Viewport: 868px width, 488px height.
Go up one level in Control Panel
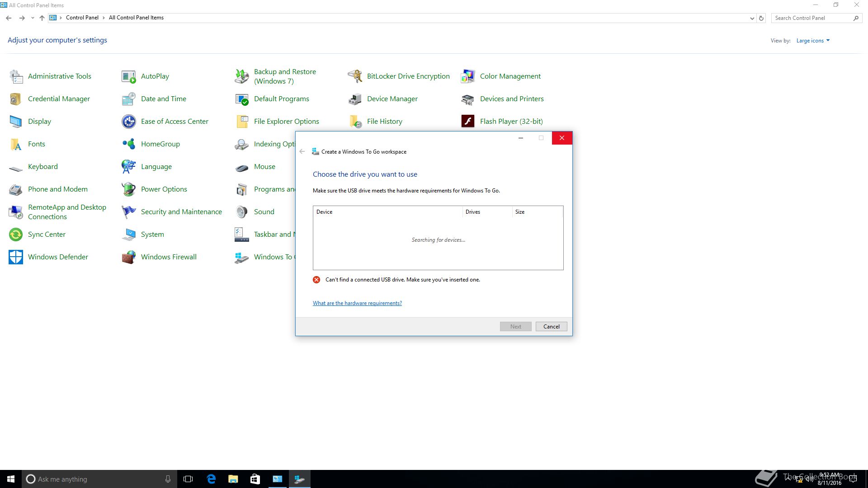tap(42, 18)
